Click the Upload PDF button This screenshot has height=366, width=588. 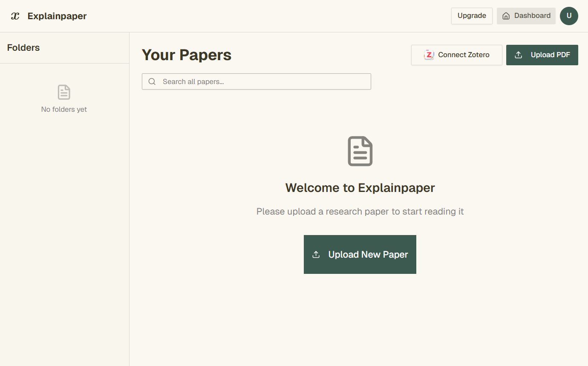pos(542,55)
